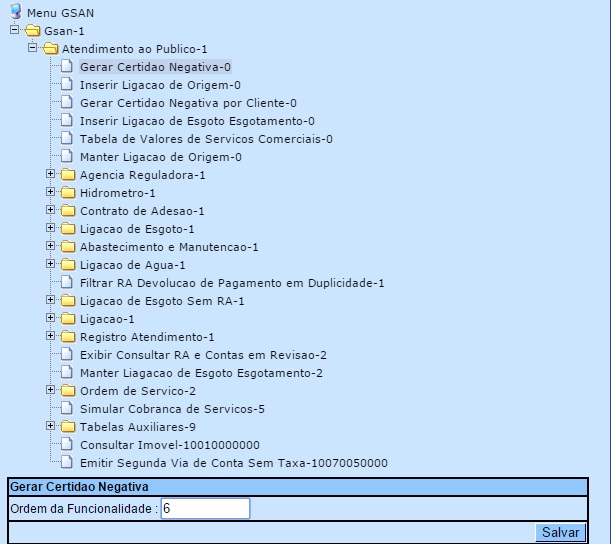Open Emitir Segunda Via de Conta Sem Taxa
This screenshot has width=611, height=544.
[x=233, y=463]
